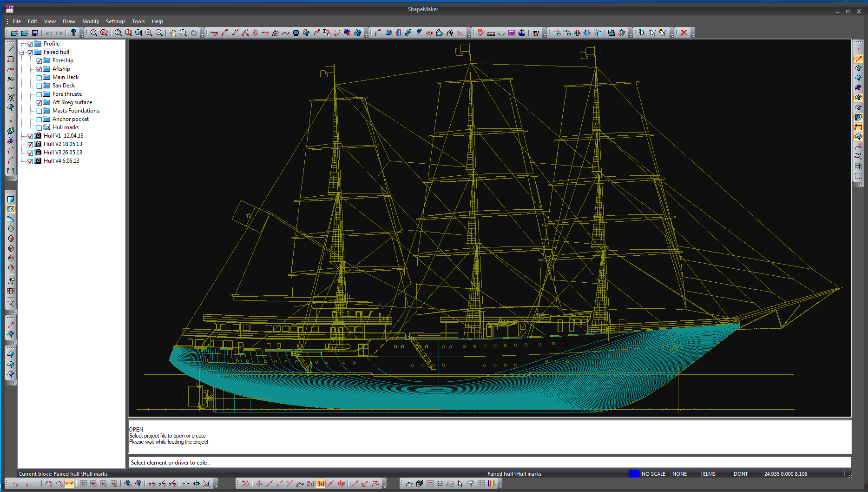Click the dp icon in bottom toolbar
Viewport: 868px width, 492px height.
[341, 484]
